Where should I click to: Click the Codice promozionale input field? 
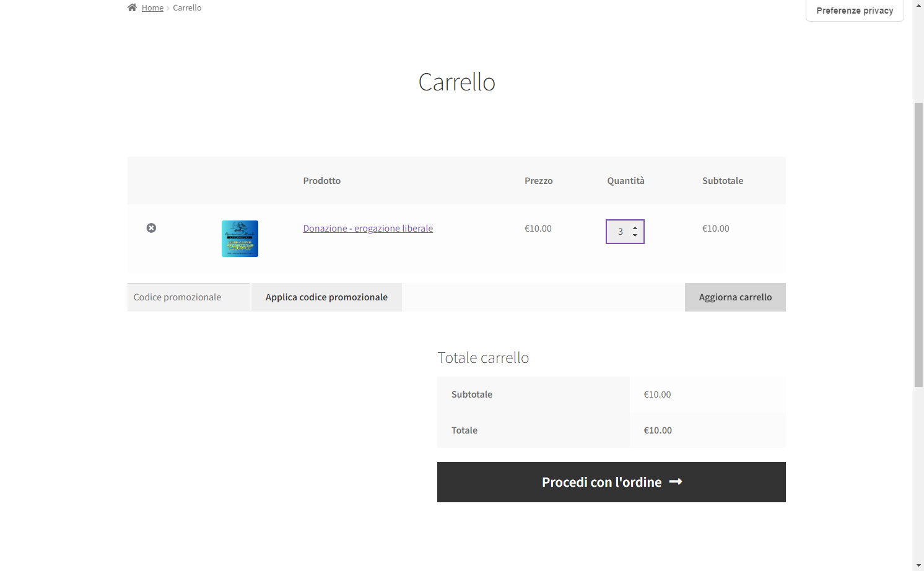[x=188, y=297]
